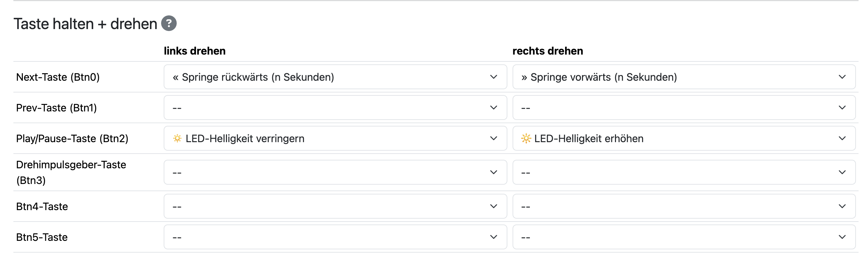The width and height of the screenshot is (868, 266).
Task: Expand Btn5-Taste rechts drehen dropdown
Action: click(x=684, y=237)
